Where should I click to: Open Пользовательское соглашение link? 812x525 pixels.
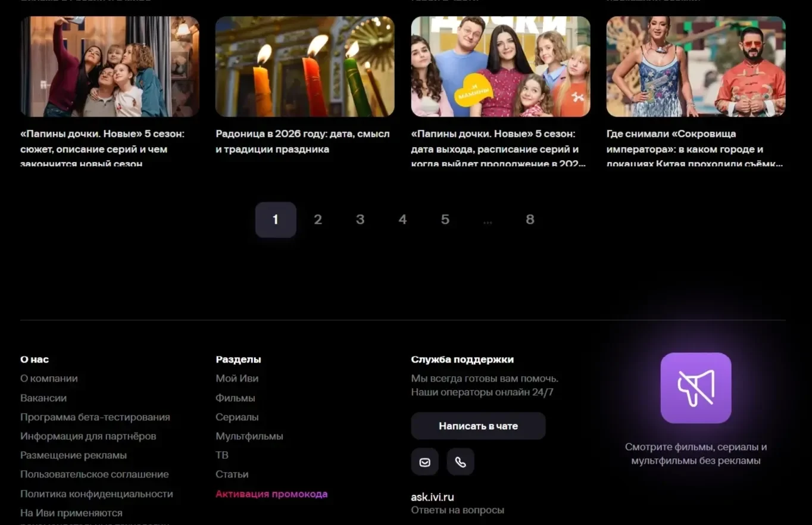[x=95, y=474]
